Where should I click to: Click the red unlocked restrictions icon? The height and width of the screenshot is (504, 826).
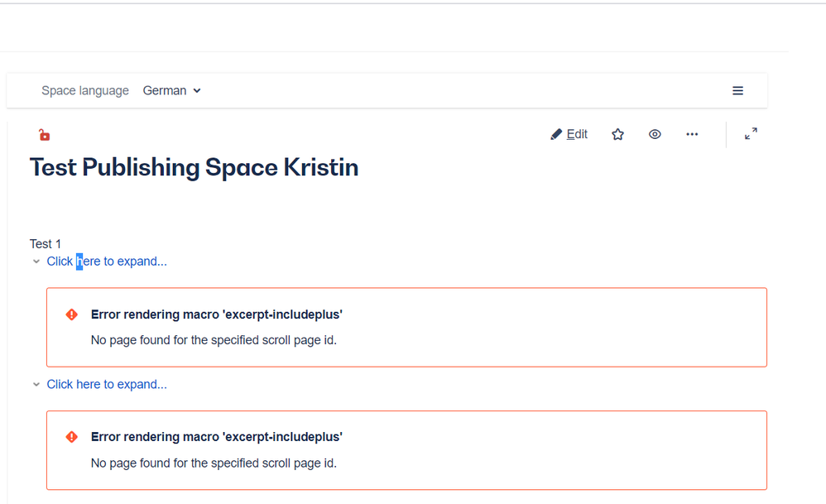[43, 133]
